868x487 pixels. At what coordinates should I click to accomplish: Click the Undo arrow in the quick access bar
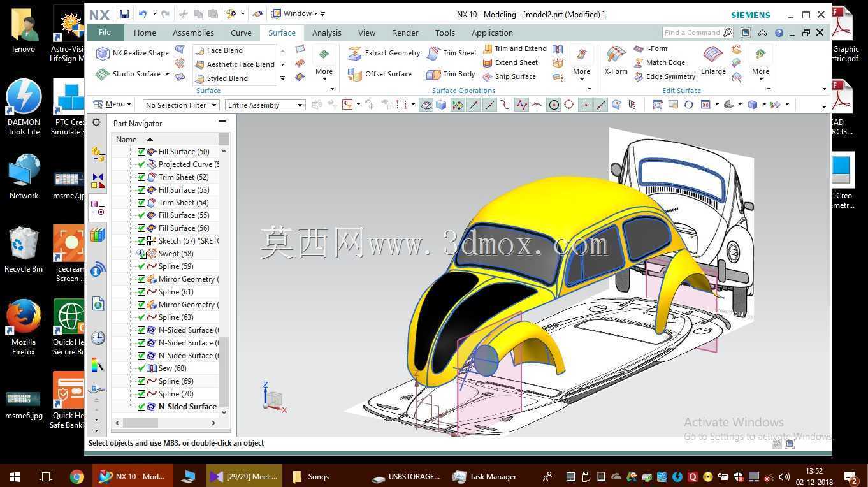tap(143, 14)
